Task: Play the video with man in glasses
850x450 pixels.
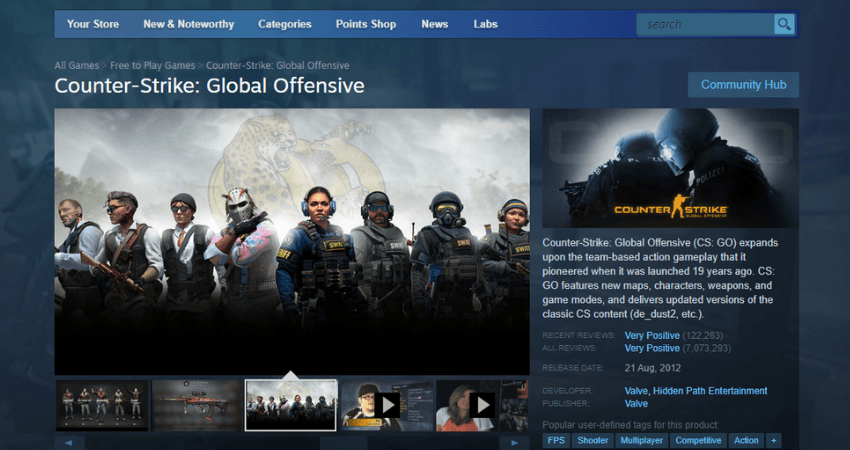Action: click(387, 405)
